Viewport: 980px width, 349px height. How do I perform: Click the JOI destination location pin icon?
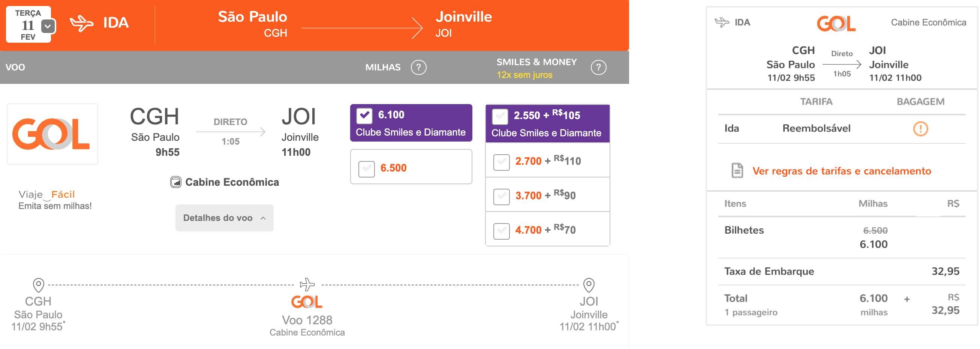589,285
